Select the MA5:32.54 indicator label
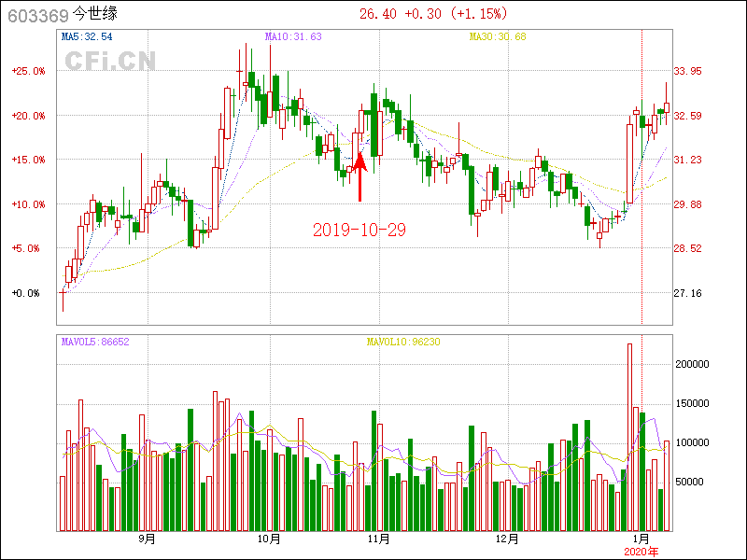747x560 pixels. point(87,36)
